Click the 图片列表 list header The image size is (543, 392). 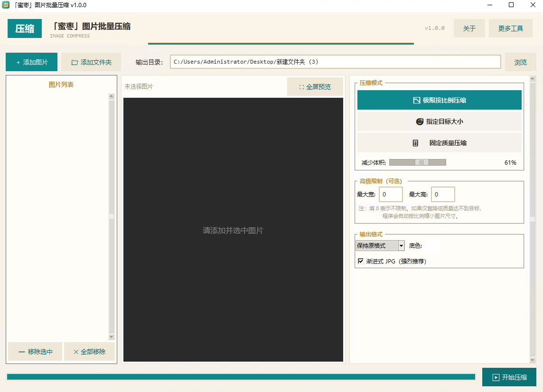[x=61, y=84]
